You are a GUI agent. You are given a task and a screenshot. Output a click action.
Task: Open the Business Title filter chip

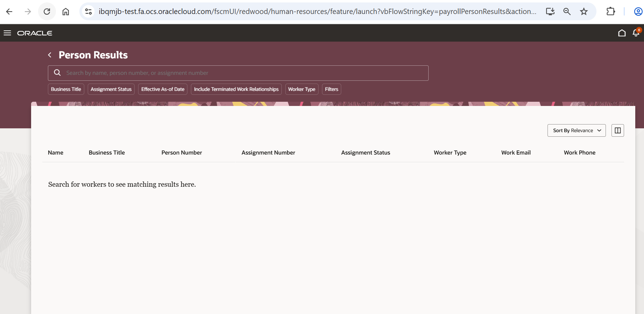(x=66, y=89)
